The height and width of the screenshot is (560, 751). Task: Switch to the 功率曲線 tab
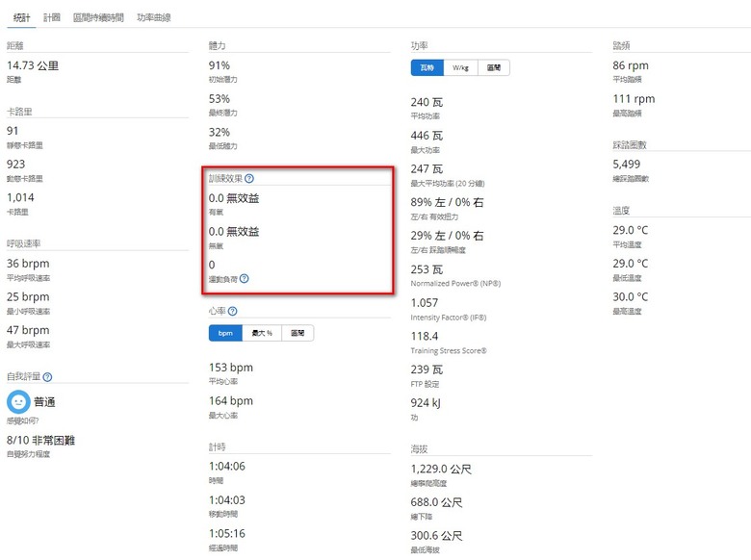click(x=154, y=17)
